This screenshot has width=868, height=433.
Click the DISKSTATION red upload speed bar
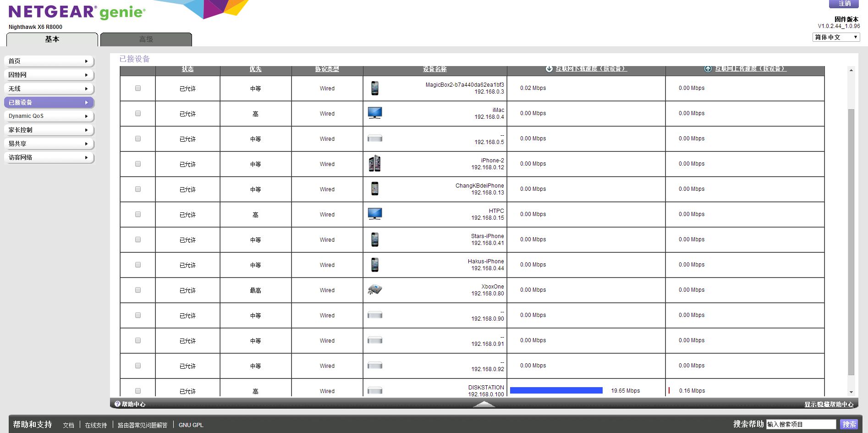click(x=669, y=390)
